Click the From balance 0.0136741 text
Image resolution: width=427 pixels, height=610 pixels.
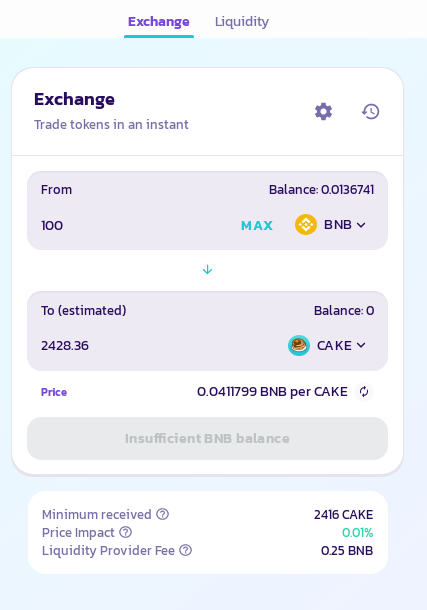point(321,190)
